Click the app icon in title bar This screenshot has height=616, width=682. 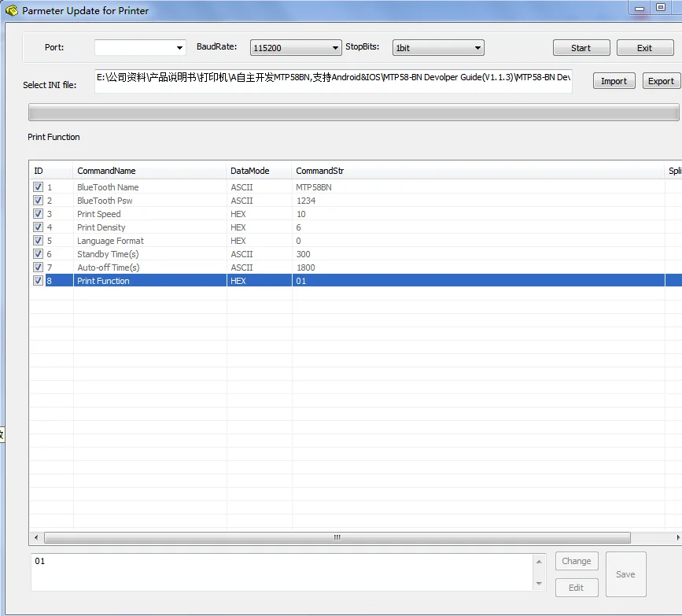click(x=11, y=11)
